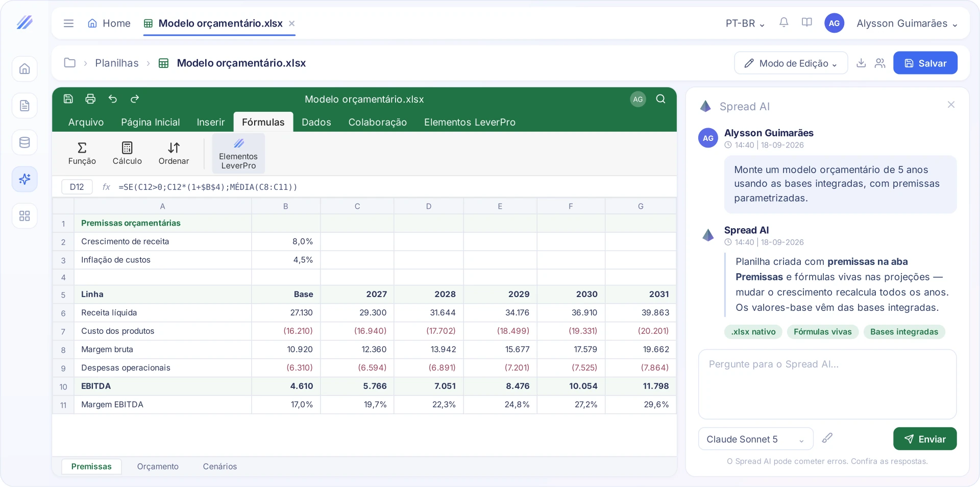Image resolution: width=980 pixels, height=487 pixels.
Task: Switch to the Dados tab
Action: 316,122
